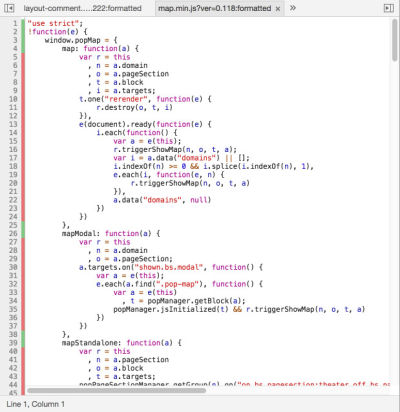Set breakpoint on line number 13
This screenshot has width=400, height=412.
pyautogui.click(x=13, y=124)
